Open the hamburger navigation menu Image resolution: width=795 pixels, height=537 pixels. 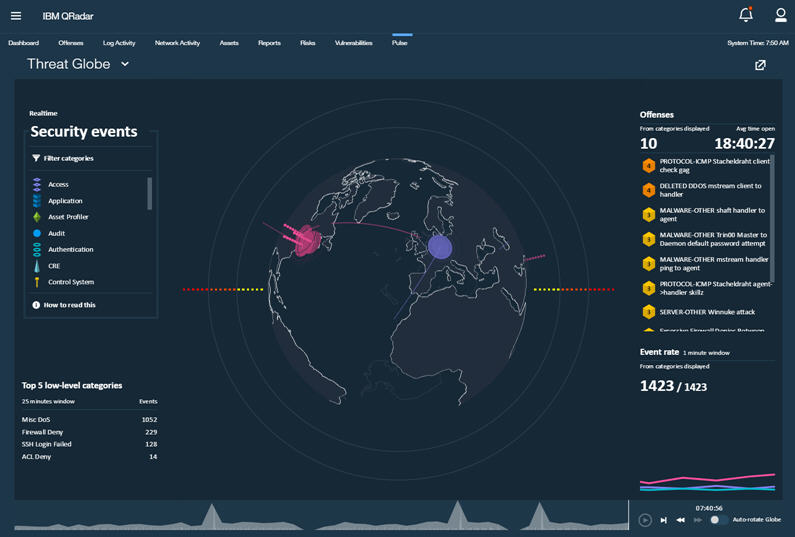click(16, 16)
